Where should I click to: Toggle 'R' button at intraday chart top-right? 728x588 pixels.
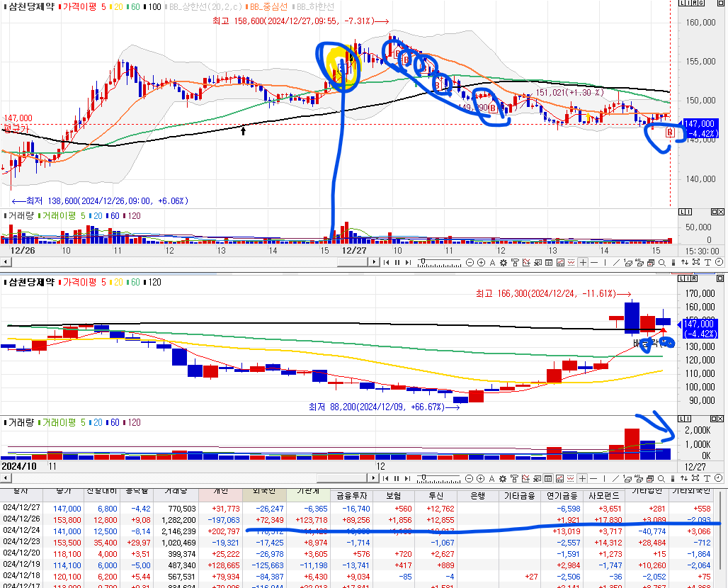[695, 3]
